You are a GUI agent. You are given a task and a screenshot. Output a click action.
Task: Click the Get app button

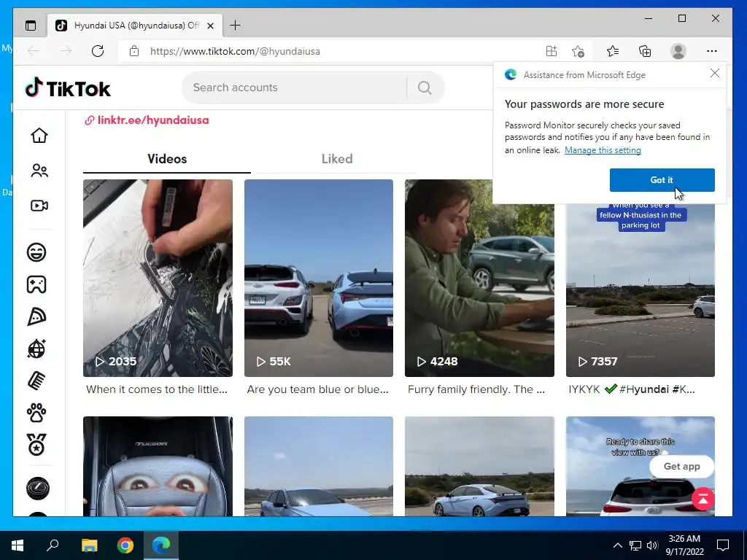682,466
